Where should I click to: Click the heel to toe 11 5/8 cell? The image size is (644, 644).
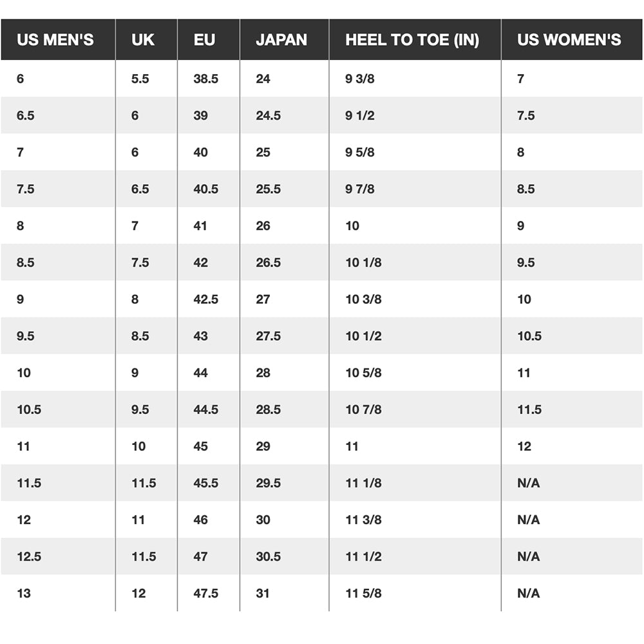pos(364,593)
